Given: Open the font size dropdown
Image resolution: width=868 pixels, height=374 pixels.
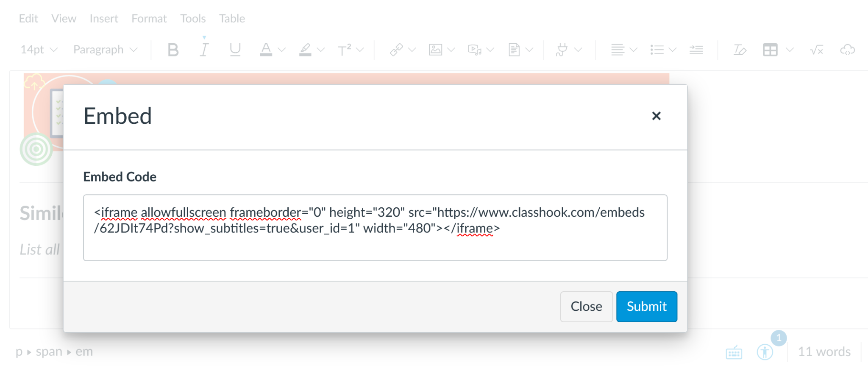Looking at the screenshot, I should coord(38,50).
